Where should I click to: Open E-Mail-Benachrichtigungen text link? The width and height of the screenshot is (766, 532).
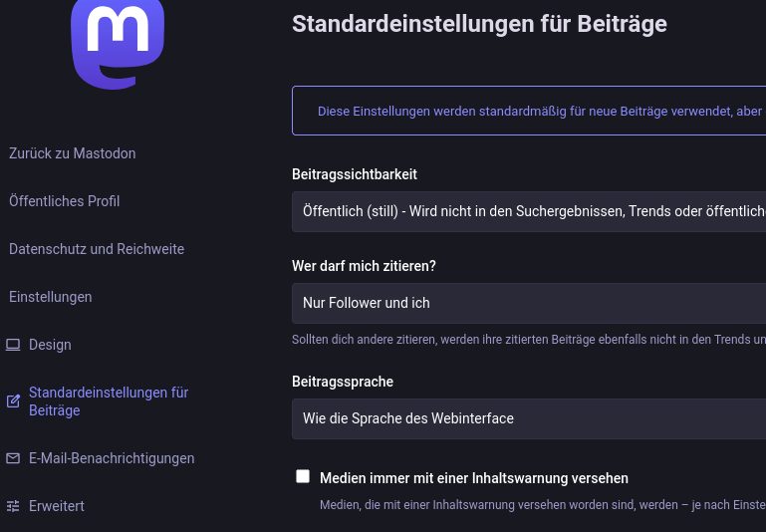[112, 458]
